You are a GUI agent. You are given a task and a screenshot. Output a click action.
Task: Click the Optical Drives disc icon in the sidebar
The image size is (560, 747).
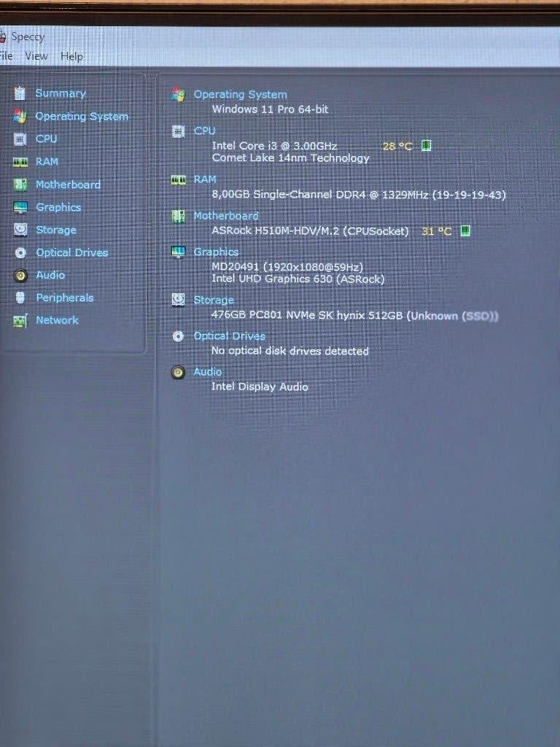point(20,252)
